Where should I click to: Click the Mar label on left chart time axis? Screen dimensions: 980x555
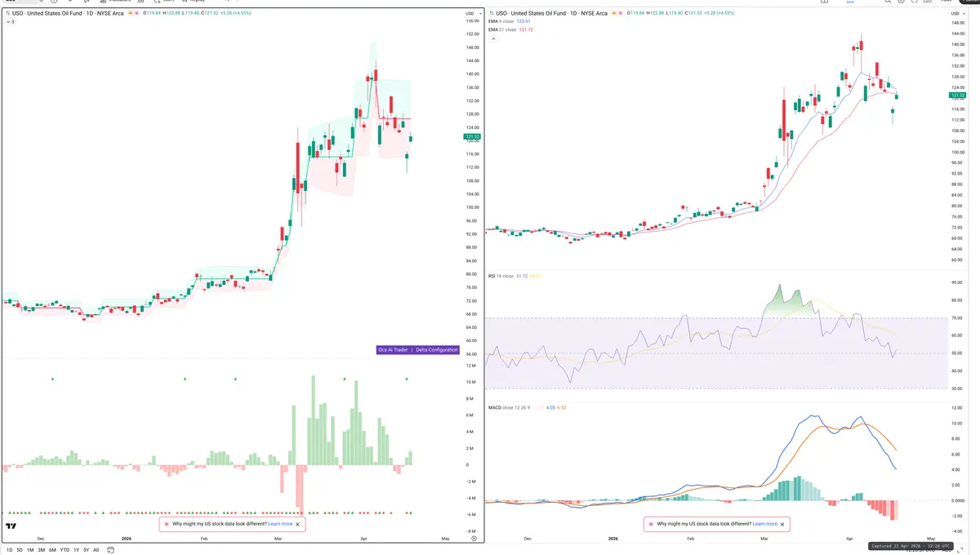(x=278, y=539)
